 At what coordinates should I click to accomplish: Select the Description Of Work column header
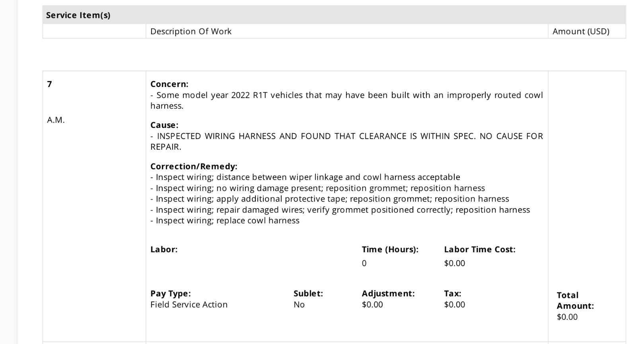click(191, 31)
